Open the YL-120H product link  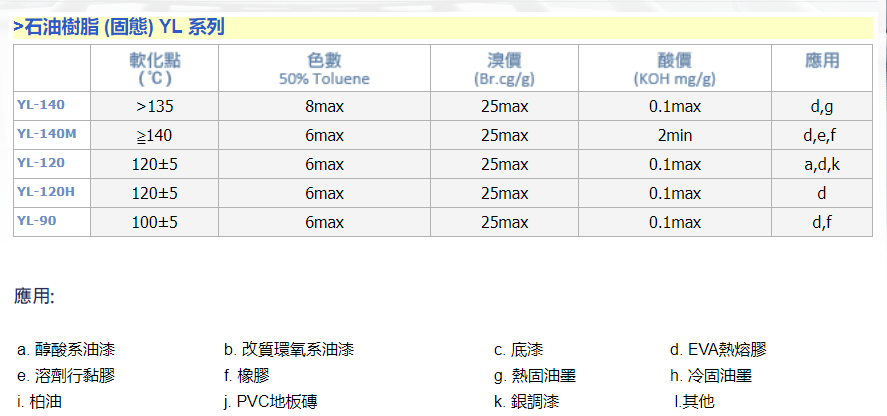[46, 191]
